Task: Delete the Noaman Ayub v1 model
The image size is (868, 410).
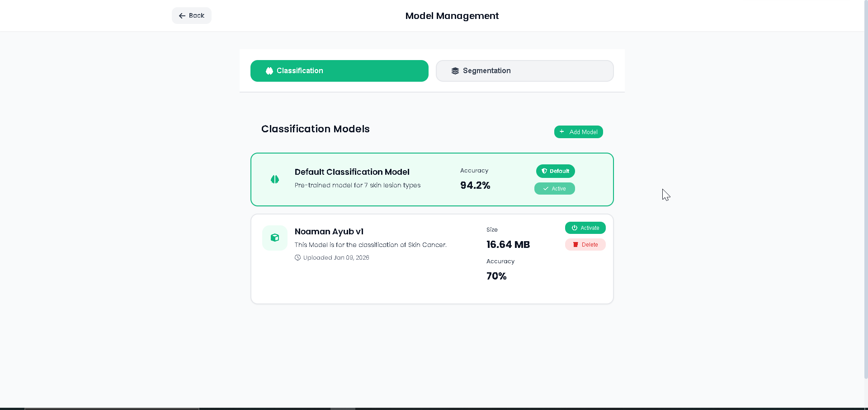Action: [x=585, y=245]
